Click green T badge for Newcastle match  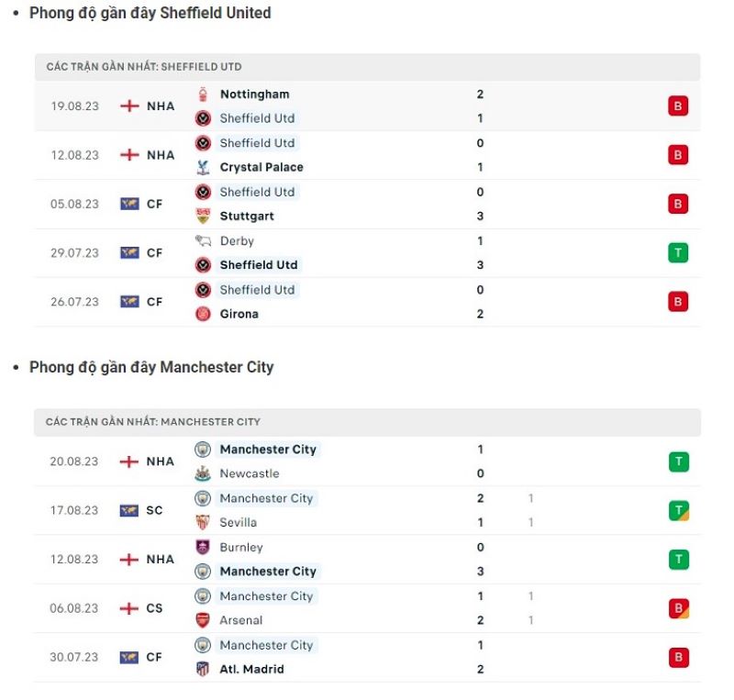point(679,461)
